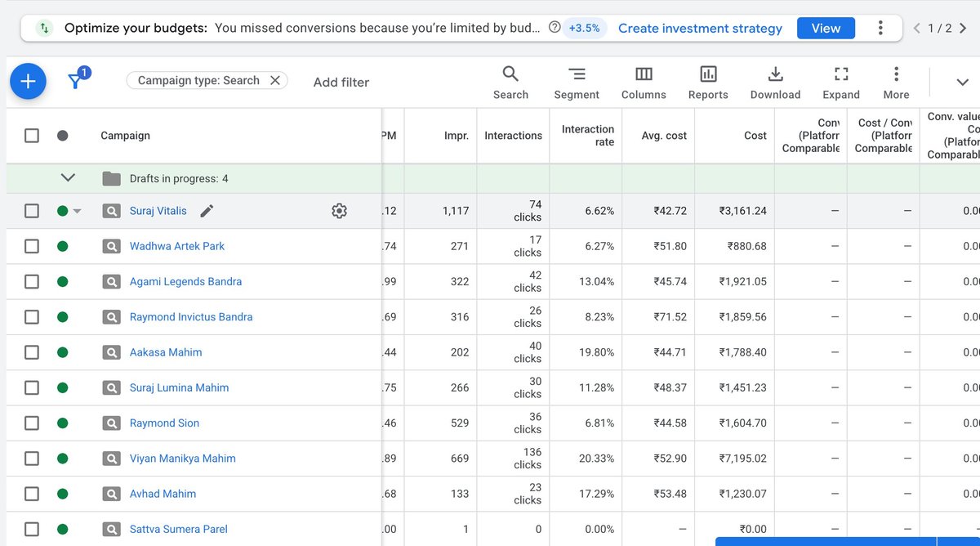The width and height of the screenshot is (980, 546).
Task: Click Add filter field
Action: (341, 82)
